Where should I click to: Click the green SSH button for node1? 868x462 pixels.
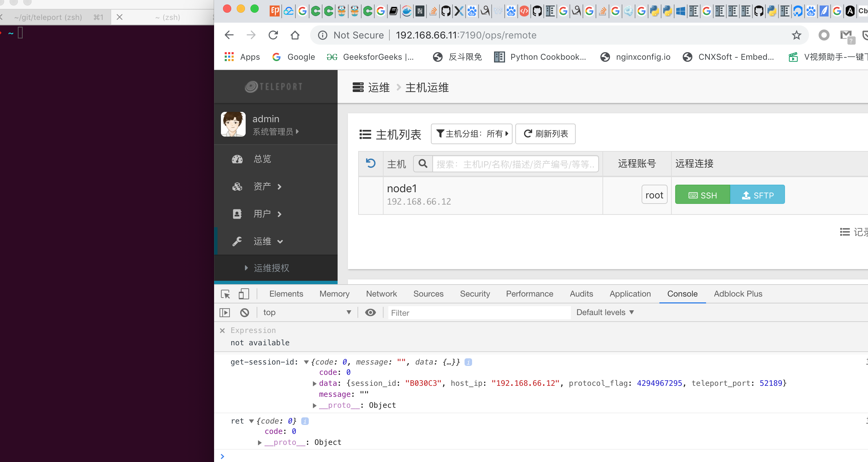tap(702, 194)
